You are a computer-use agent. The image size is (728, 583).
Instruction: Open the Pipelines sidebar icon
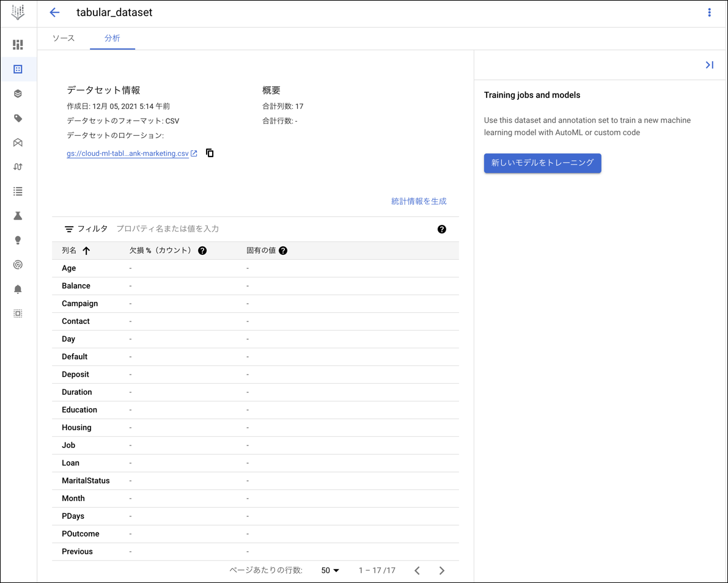pos(18,167)
